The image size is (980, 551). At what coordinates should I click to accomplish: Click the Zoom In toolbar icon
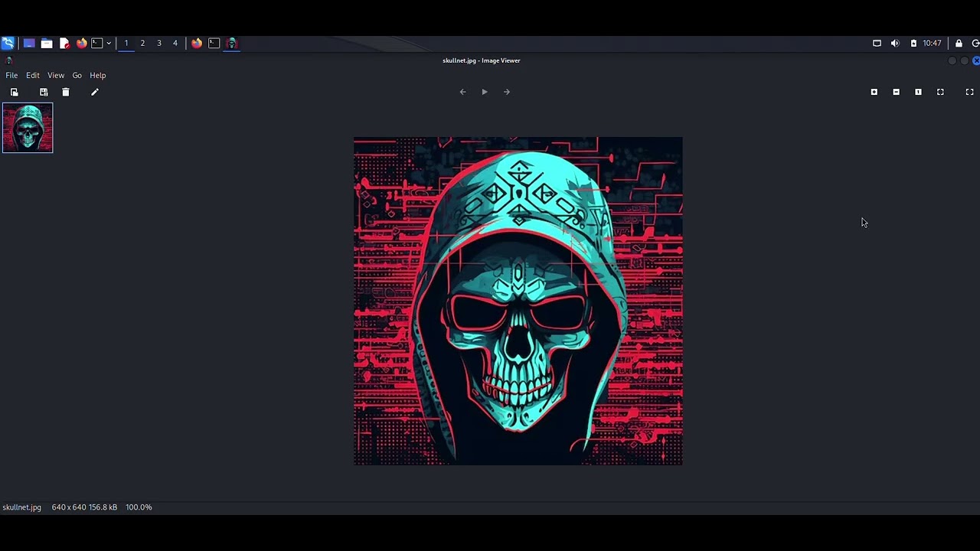tap(874, 92)
